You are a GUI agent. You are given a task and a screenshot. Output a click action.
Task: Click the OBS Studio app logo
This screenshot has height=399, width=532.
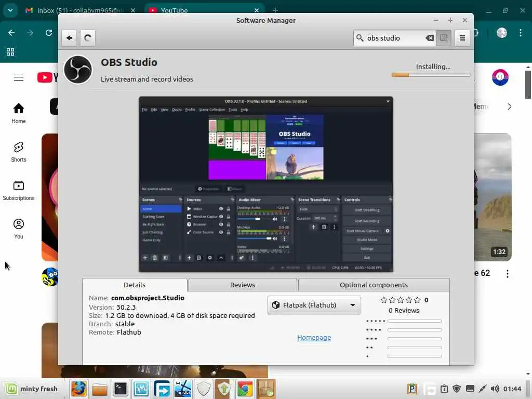(x=78, y=70)
